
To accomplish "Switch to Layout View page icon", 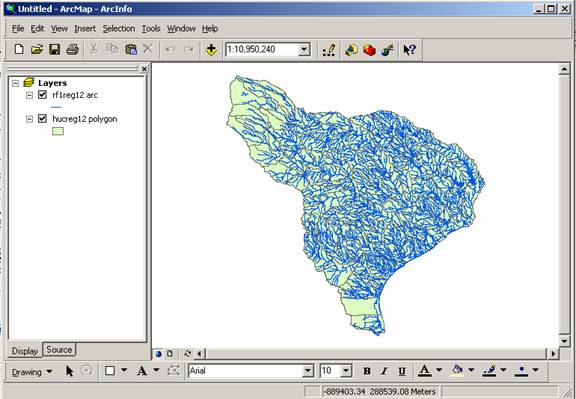I will click(x=170, y=354).
